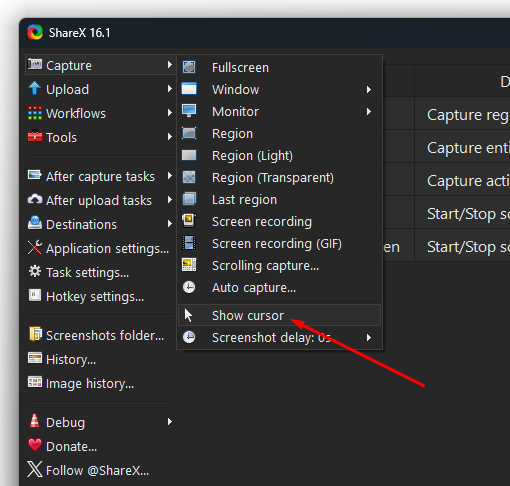
Task: Select the Screen recording camera icon
Action: (x=189, y=221)
